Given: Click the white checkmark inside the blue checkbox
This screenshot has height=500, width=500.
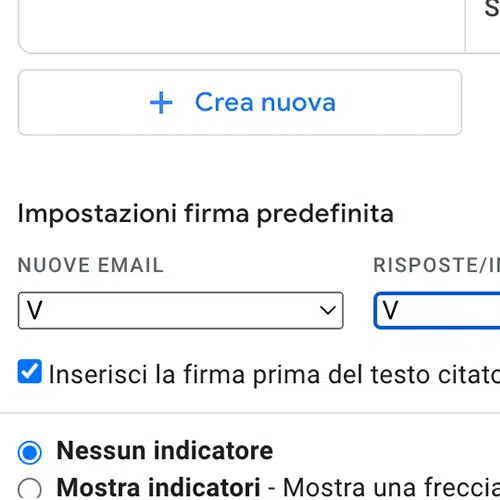Looking at the screenshot, I should coord(30,371).
